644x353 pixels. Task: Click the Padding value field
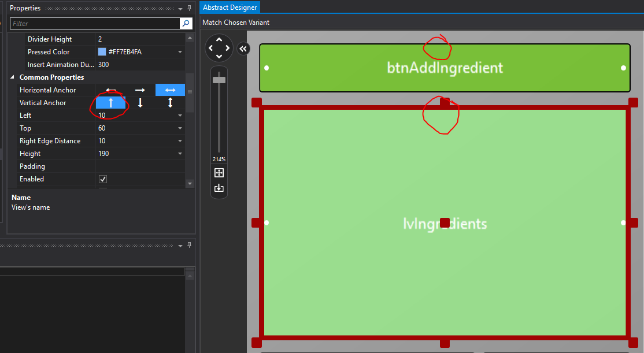click(140, 166)
